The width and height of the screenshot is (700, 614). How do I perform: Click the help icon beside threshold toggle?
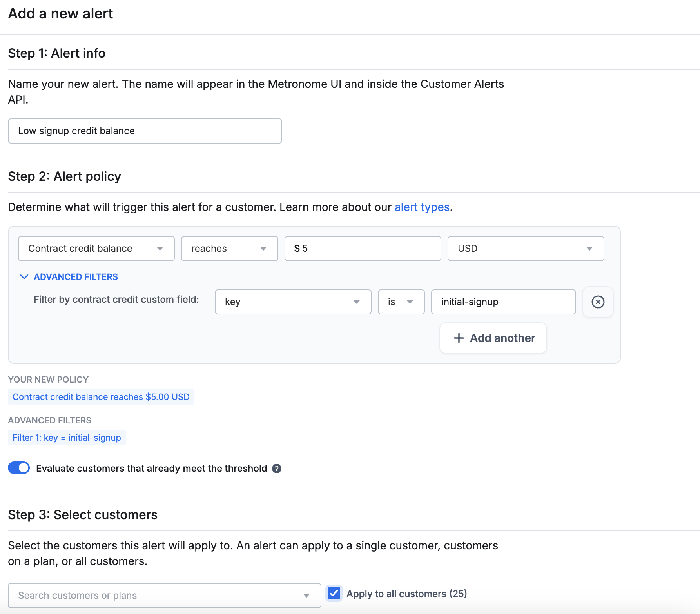277,469
